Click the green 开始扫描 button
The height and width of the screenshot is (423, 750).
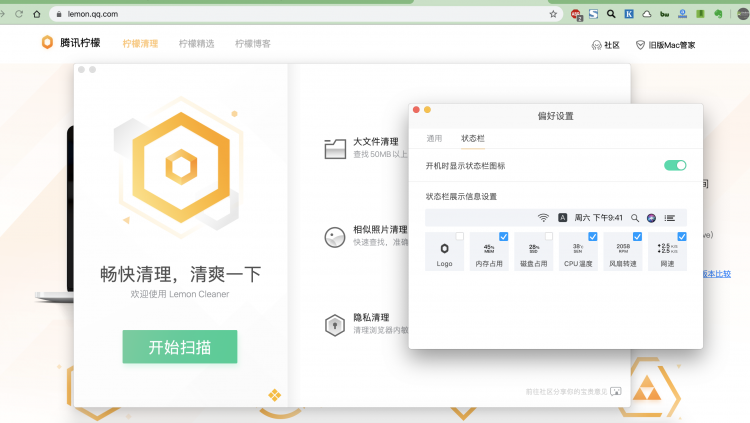tap(180, 346)
